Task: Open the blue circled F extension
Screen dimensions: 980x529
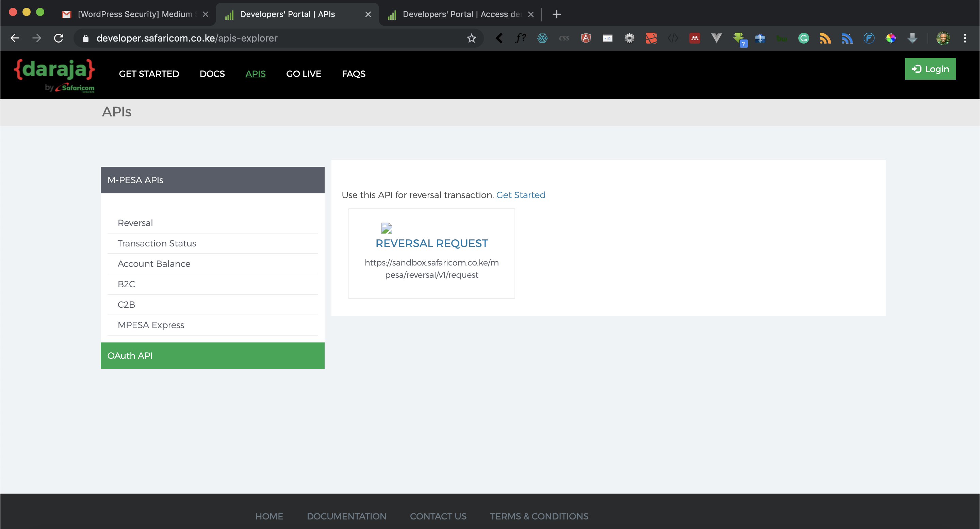Action: pos(869,38)
